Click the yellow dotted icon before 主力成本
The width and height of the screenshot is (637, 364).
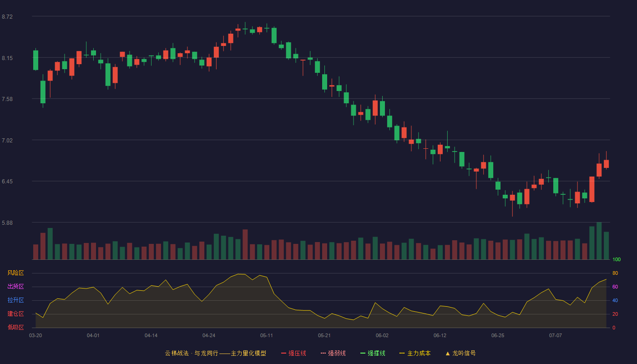(402, 353)
